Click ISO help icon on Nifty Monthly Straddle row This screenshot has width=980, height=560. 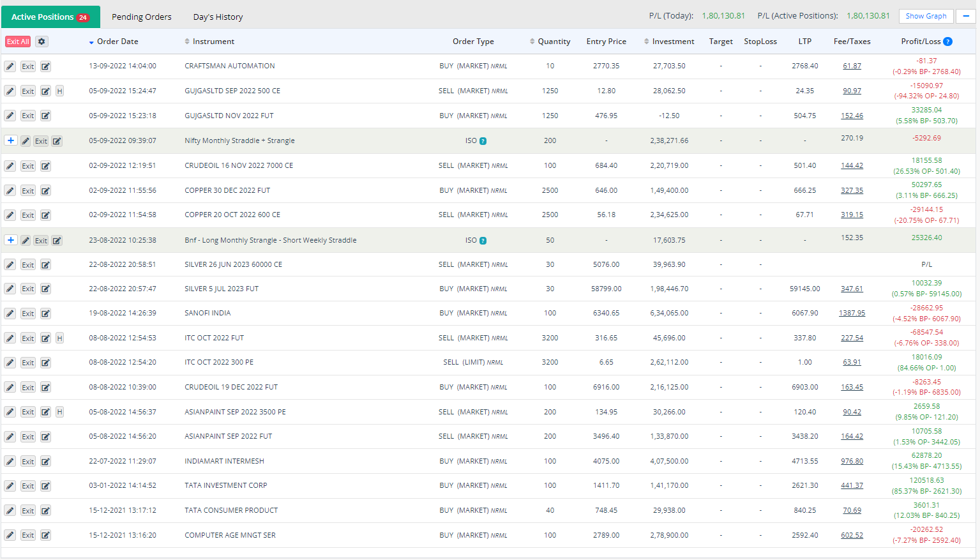483,141
